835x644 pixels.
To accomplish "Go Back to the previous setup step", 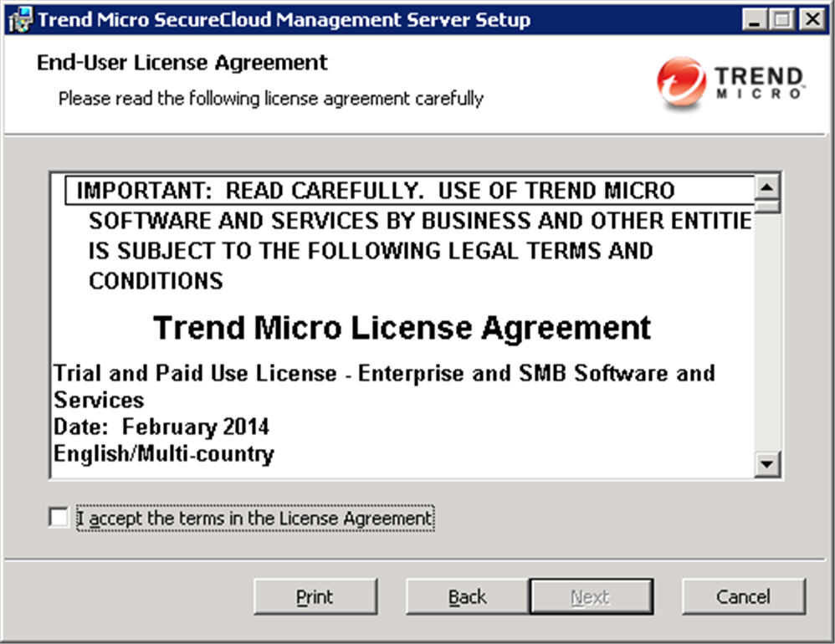I will pyautogui.click(x=467, y=597).
